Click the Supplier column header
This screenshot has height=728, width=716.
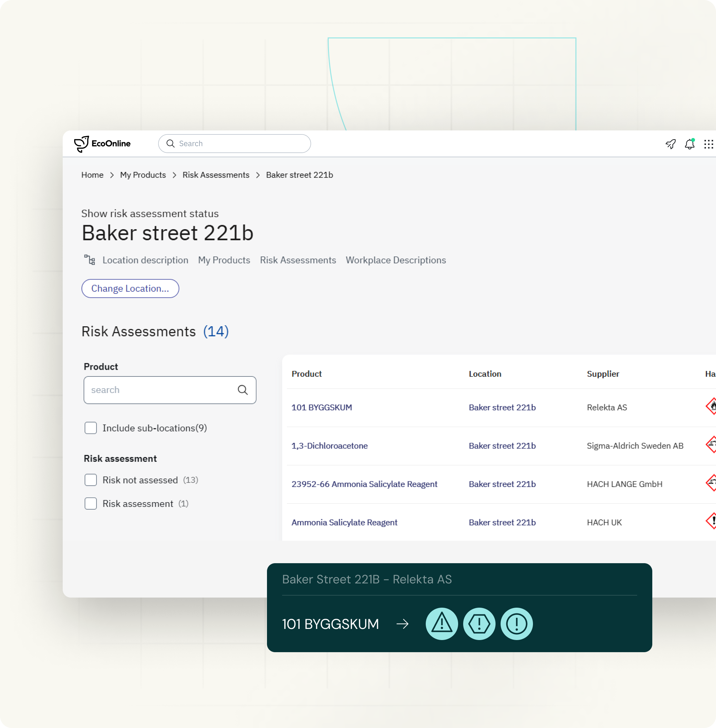pos(603,374)
